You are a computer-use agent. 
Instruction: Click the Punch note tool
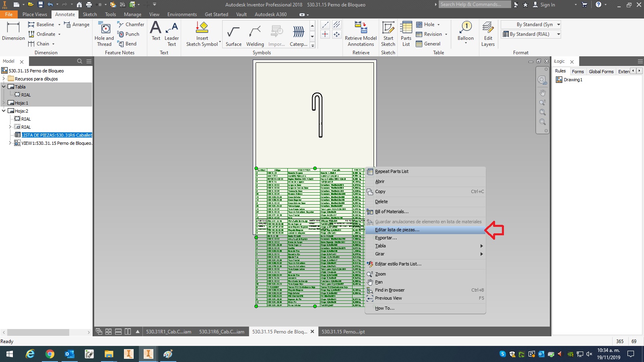128,34
